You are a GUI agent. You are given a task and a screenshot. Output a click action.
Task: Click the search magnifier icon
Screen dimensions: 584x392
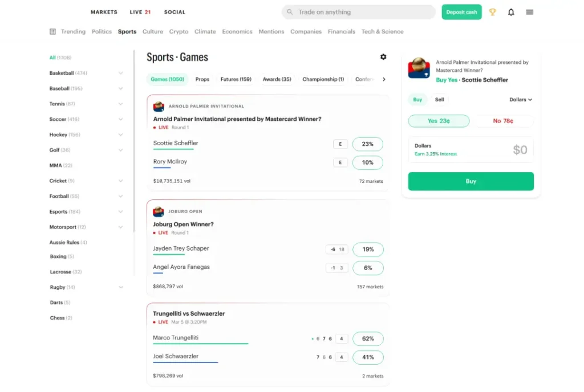289,12
